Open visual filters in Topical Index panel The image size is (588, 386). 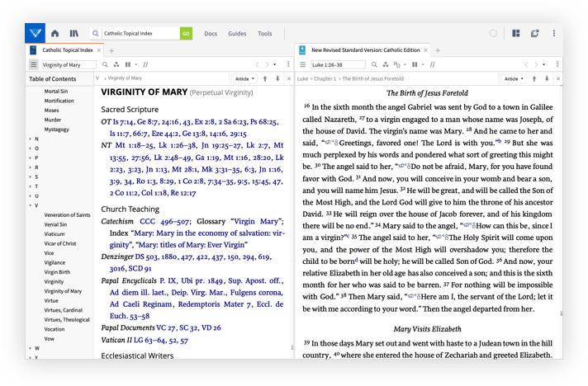click(116, 64)
